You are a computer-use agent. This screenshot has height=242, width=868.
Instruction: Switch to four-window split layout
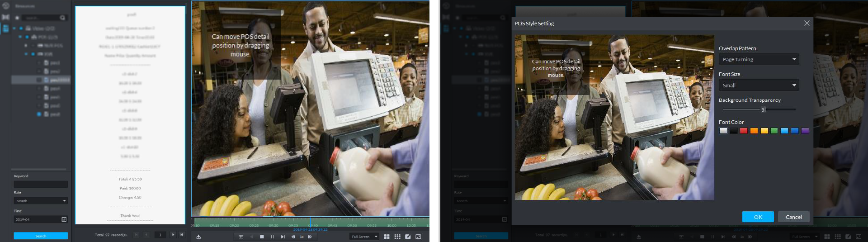(387, 237)
